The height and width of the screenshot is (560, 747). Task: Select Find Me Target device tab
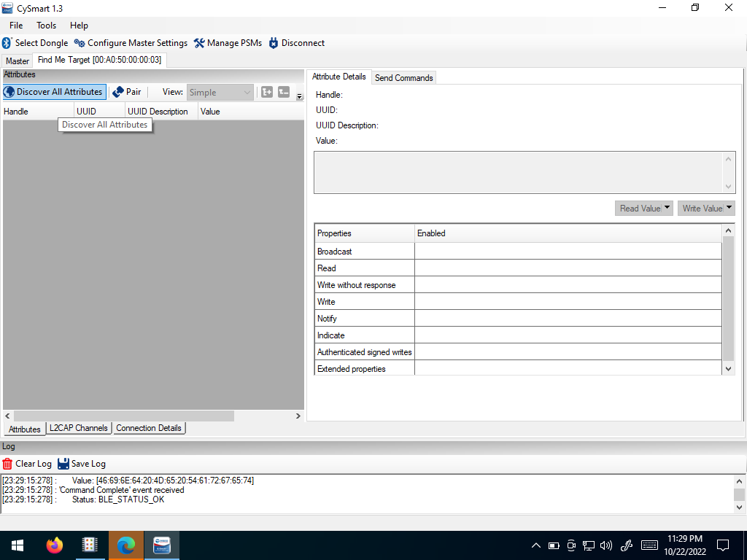[99, 60]
